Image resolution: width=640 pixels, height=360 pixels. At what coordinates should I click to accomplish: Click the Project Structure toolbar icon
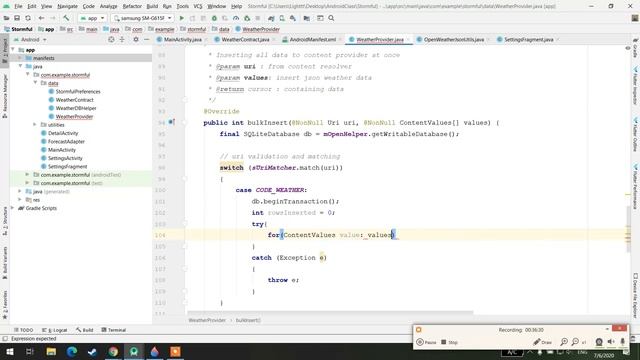pos(307,18)
